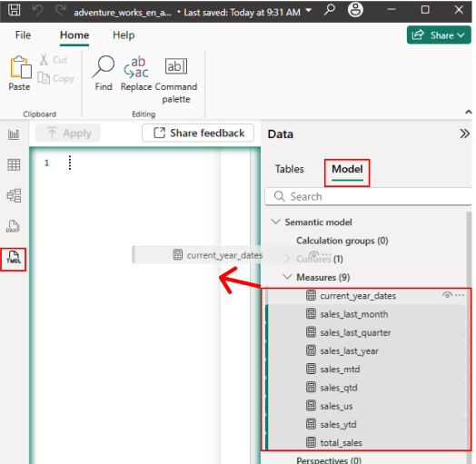Click the Share feedback button
Viewport: 476px width, 464px height.
click(x=198, y=133)
